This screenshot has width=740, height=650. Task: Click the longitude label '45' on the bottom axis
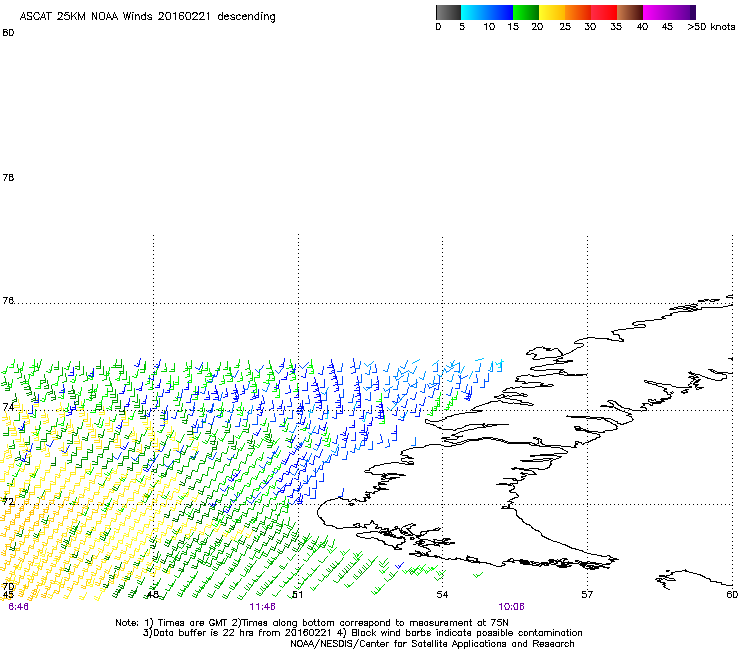(8, 595)
